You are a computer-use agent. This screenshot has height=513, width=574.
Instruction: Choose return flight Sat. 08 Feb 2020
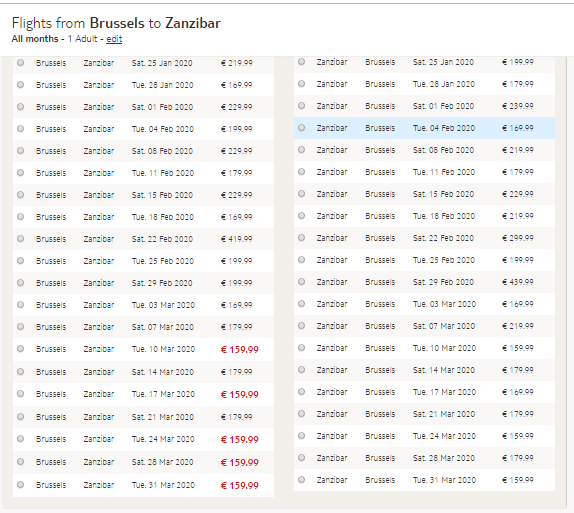[x=301, y=150]
